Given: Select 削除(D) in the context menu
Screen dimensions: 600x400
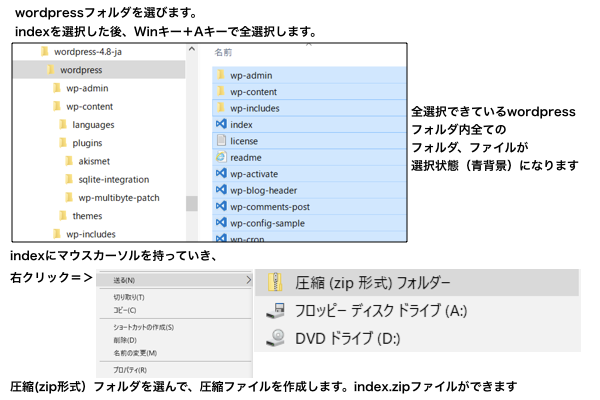Looking at the screenshot, I should [x=125, y=340].
